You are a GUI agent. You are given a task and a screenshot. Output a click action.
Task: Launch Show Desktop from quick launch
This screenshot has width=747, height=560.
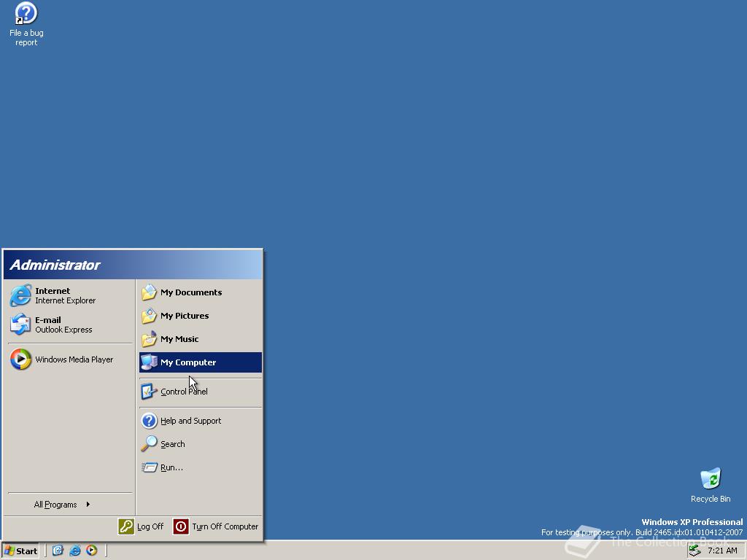tap(58, 551)
